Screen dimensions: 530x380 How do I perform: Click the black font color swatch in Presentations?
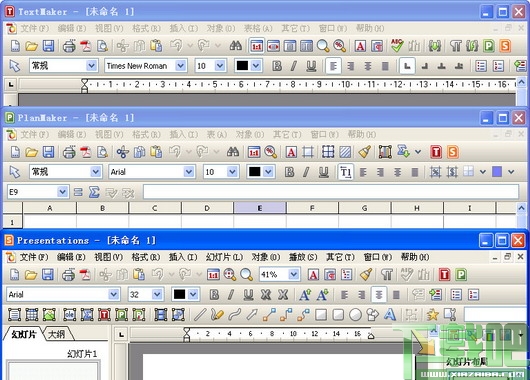pyautogui.click(x=179, y=294)
